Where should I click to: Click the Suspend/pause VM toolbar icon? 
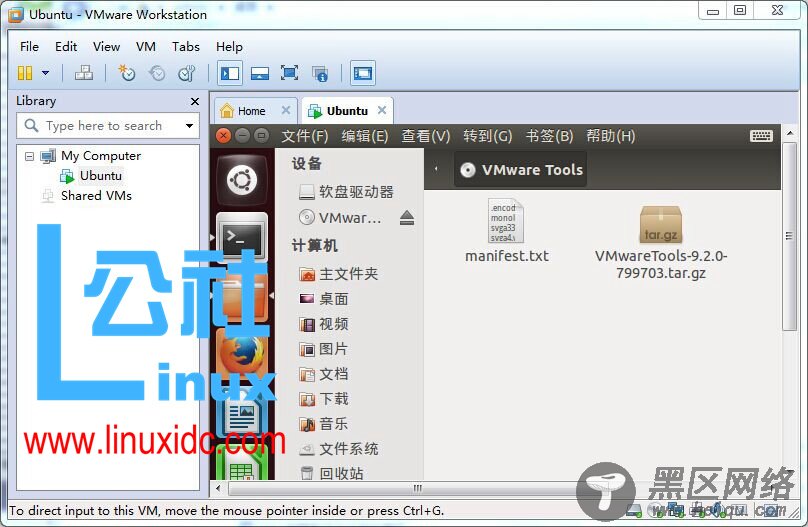pos(25,73)
